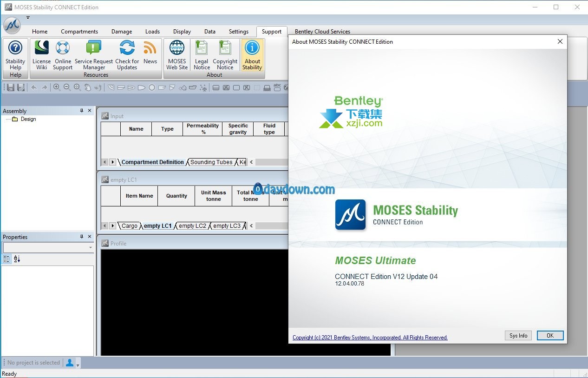
Task: Open the Legal Notice
Action: (202, 55)
